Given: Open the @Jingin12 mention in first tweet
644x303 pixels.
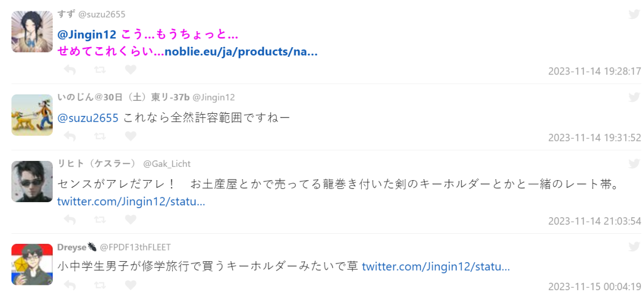Looking at the screenshot, I should 87,35.
